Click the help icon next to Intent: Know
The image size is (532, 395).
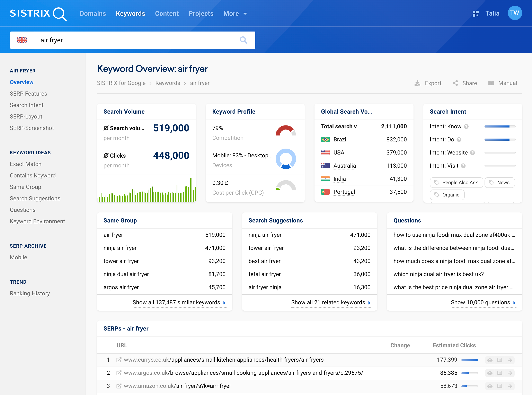[466, 126]
